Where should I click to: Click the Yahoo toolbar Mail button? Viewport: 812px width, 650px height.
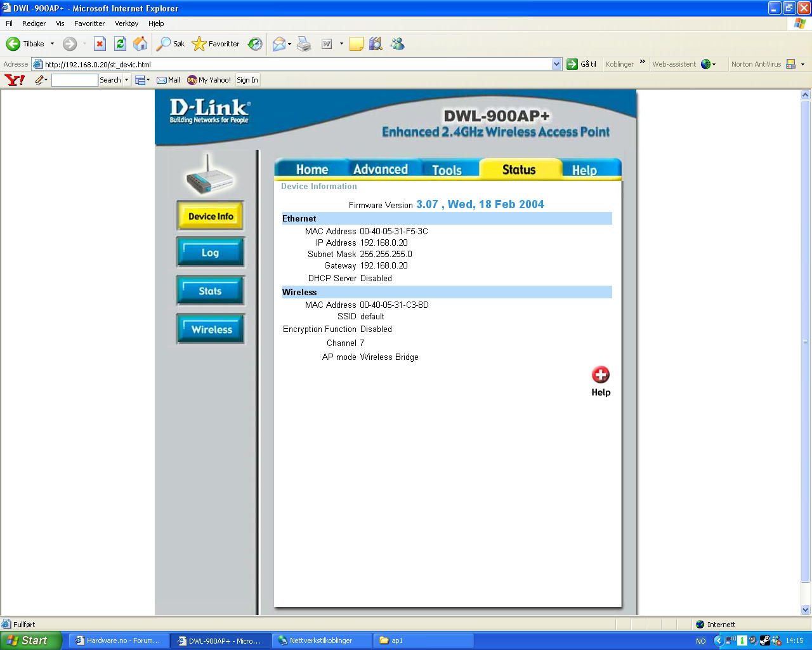[168, 80]
